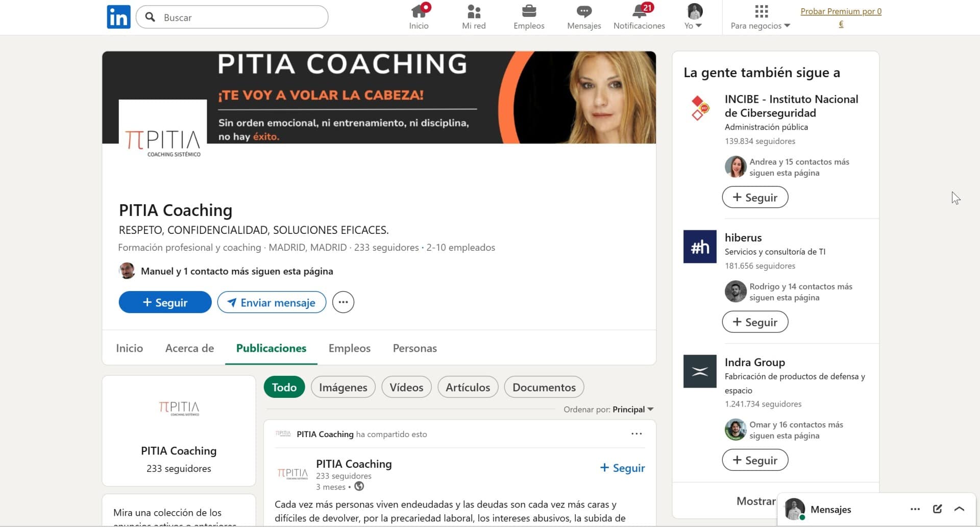Open the company more options ellipsis
The height and width of the screenshot is (527, 980).
coord(343,302)
